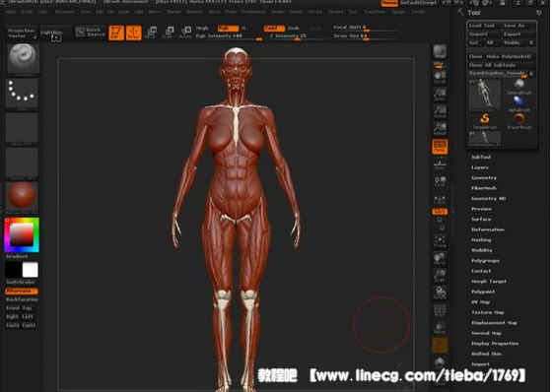Open the Render menu in the menu bar
This screenshot has width=552, height=392.
278,12
